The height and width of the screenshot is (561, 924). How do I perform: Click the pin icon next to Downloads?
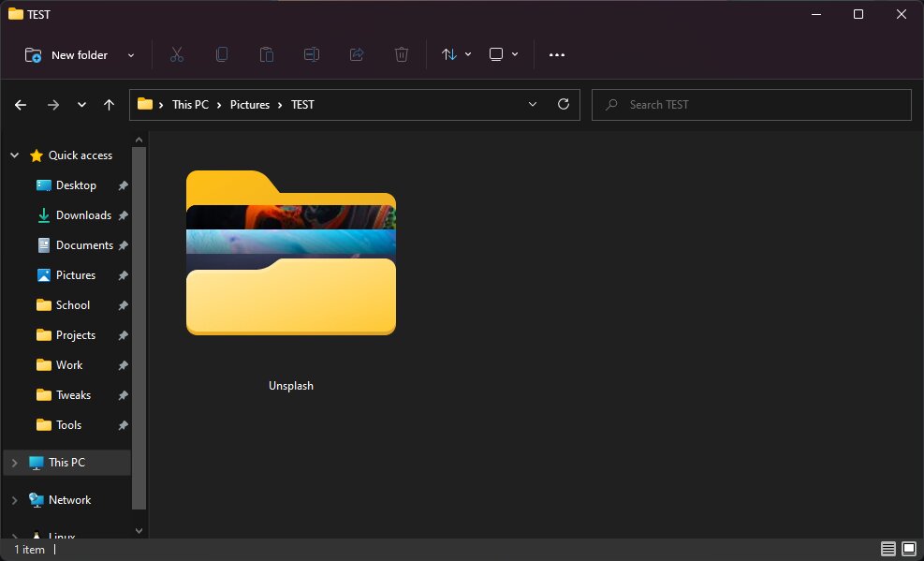tap(124, 215)
